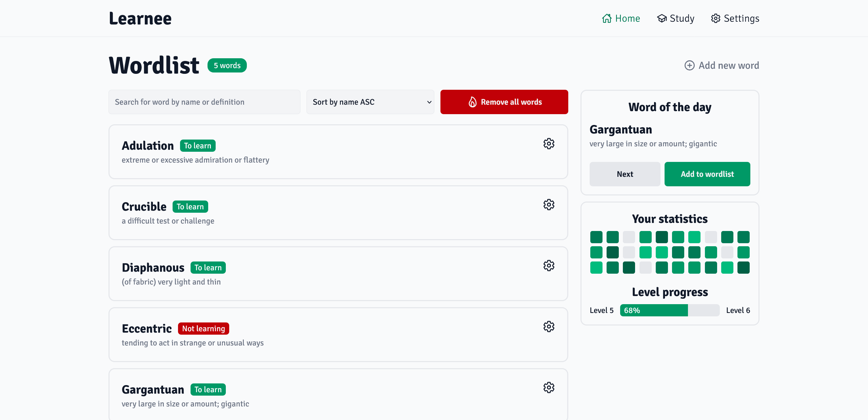Click Add to wordlist button
The image size is (868, 420).
pyautogui.click(x=707, y=174)
